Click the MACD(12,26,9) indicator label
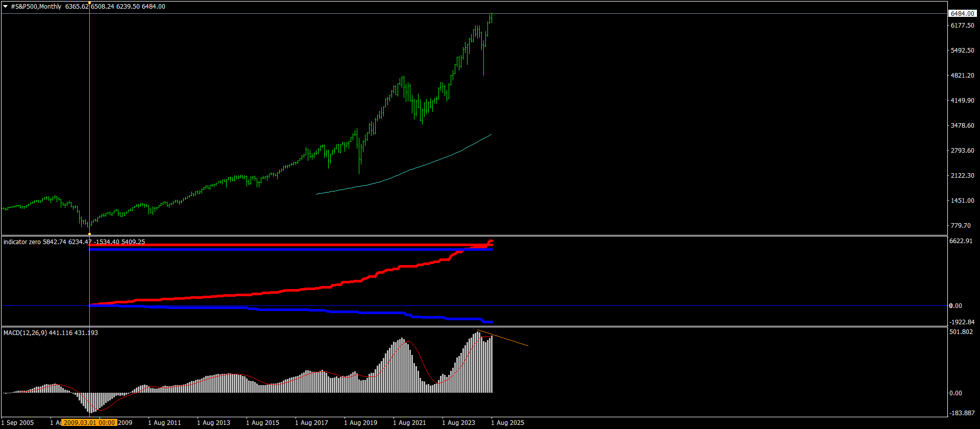Image resolution: width=980 pixels, height=429 pixels. (x=25, y=333)
